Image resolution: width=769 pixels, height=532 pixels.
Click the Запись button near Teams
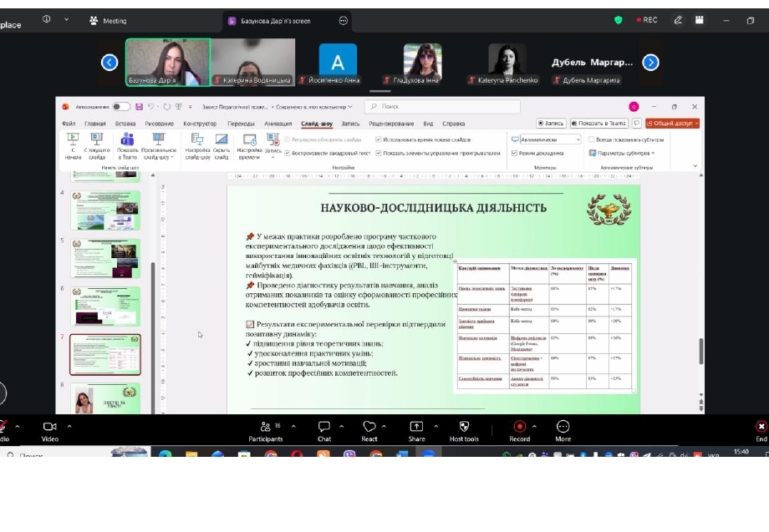point(551,124)
